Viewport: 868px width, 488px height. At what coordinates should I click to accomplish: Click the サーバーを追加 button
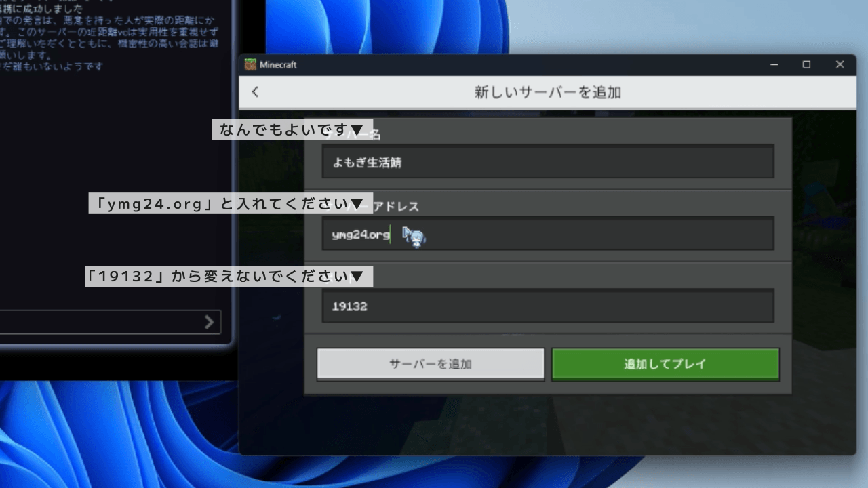pos(431,364)
